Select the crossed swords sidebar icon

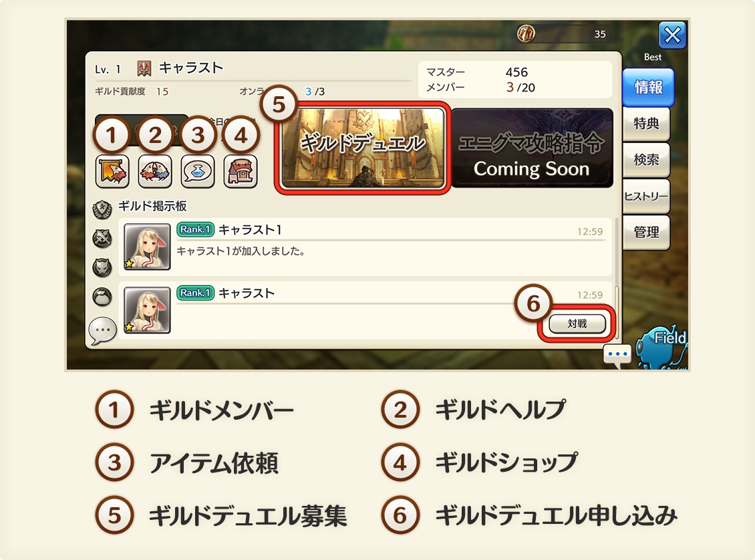click(102, 238)
